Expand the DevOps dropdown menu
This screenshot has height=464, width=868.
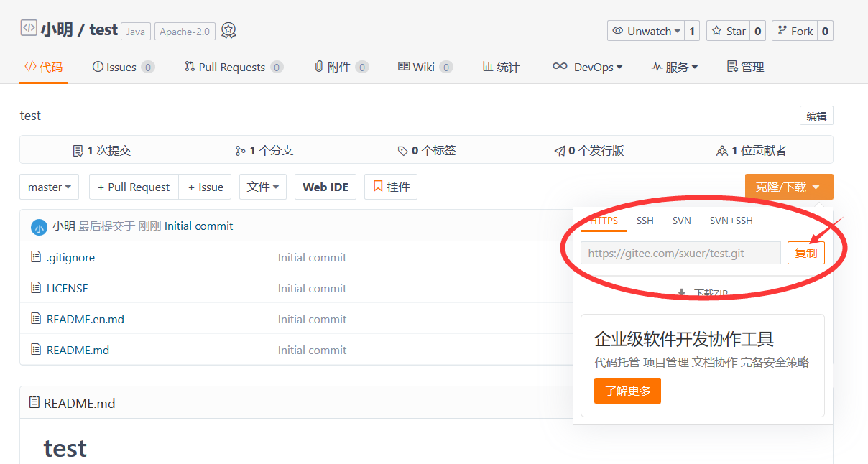click(587, 67)
